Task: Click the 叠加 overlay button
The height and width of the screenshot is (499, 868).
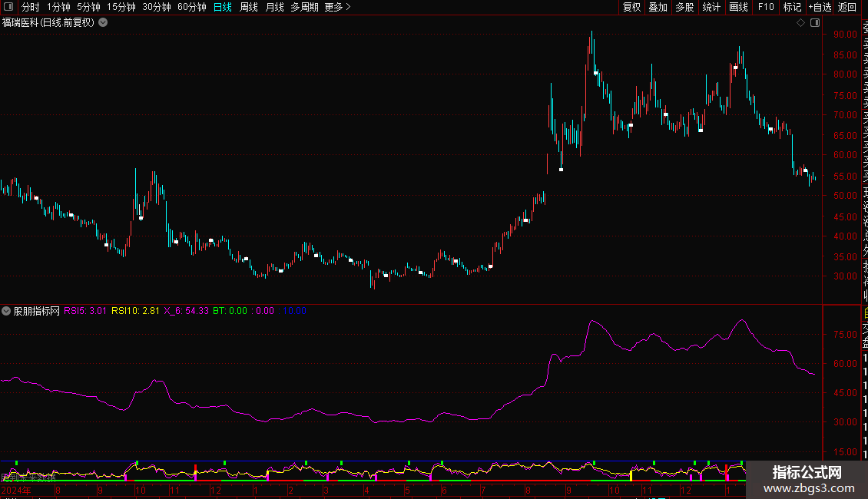Action: pyautogui.click(x=658, y=7)
